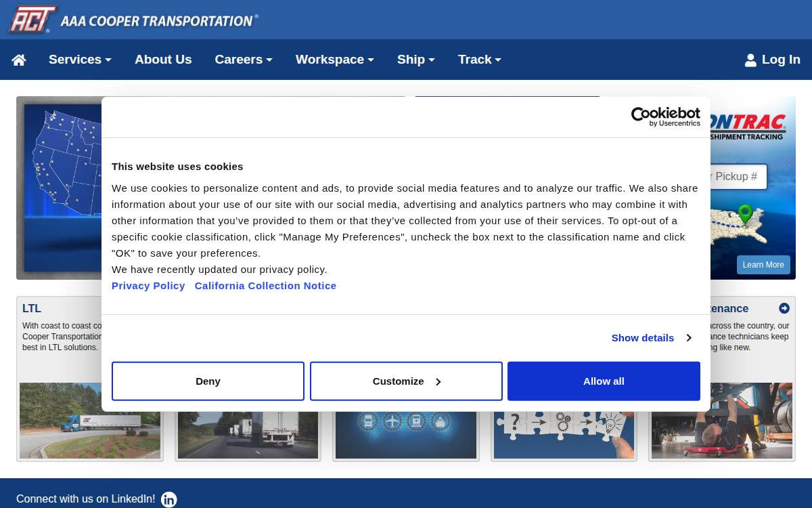Open the Ship dropdown menu
Image resolution: width=812 pixels, height=508 pixels.
[416, 60]
